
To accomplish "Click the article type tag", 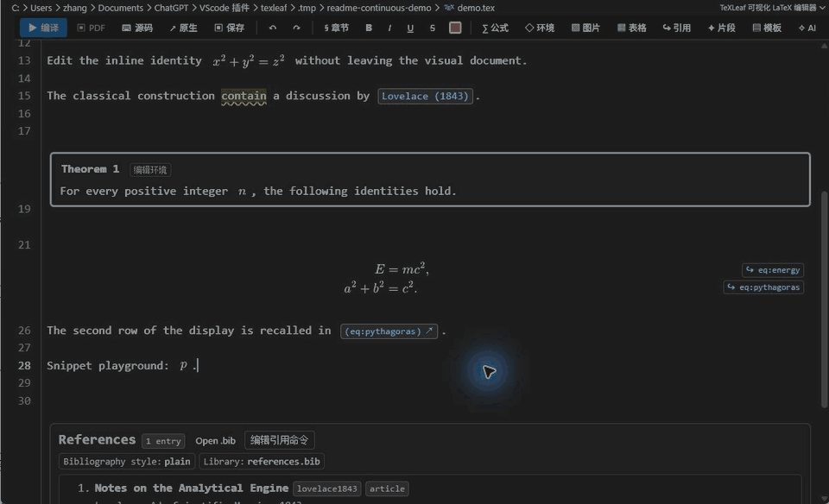I will pyautogui.click(x=387, y=488).
